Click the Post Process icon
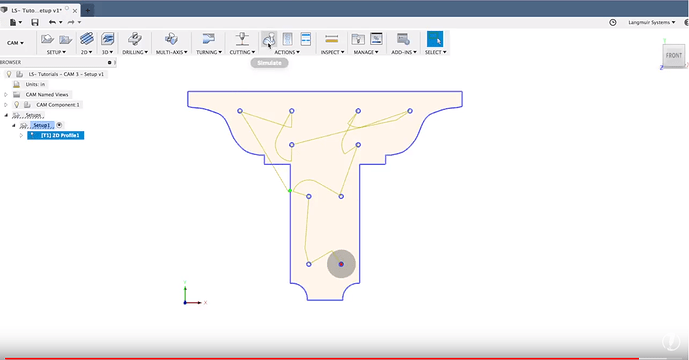This screenshot has height=360, width=689. click(287, 39)
